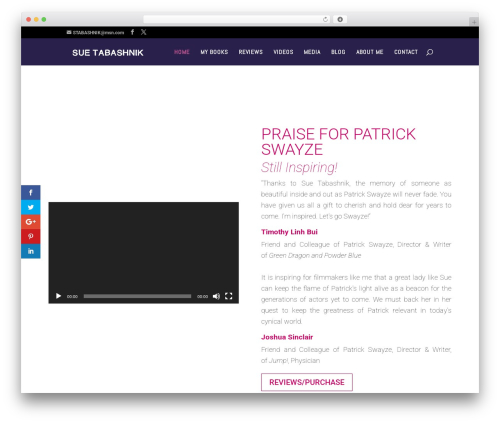Click the Sue Tabashnik site logo

coord(108,53)
